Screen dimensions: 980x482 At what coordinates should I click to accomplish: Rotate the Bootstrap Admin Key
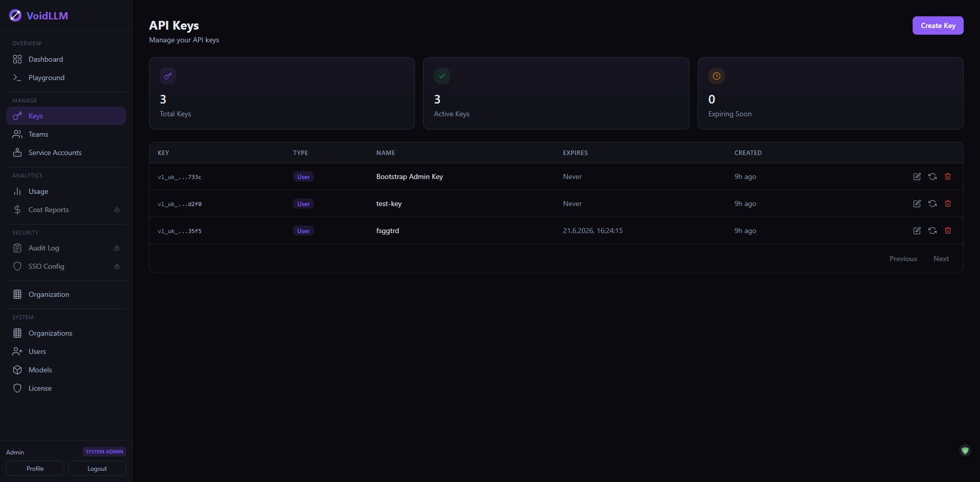[x=933, y=176]
